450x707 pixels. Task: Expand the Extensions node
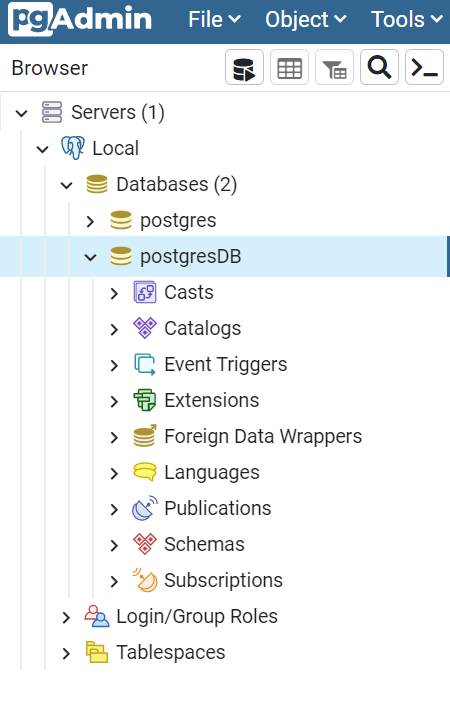[x=114, y=401]
